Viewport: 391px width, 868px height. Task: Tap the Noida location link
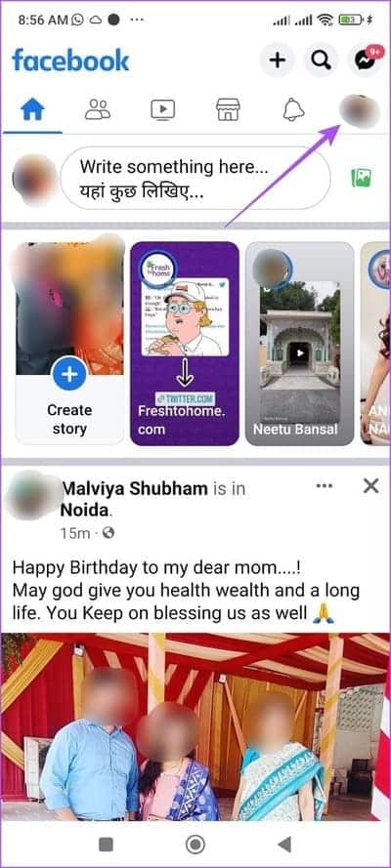click(x=83, y=510)
